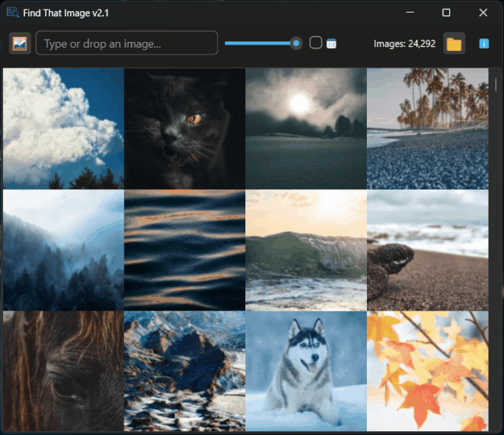The image size is (504, 435).
Task: Select the white cloud and blue sky thumbnail
Action: (x=63, y=128)
